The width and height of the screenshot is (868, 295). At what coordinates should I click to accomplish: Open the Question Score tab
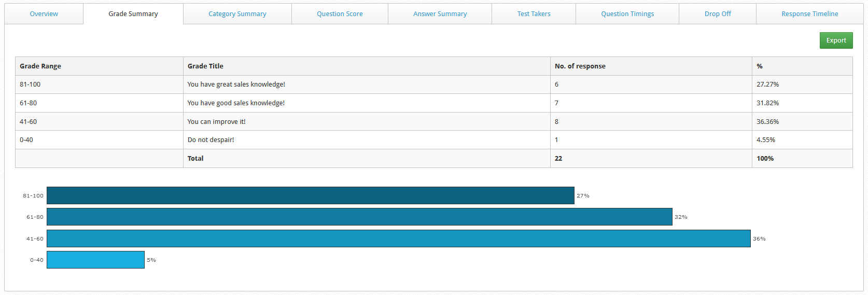340,14
